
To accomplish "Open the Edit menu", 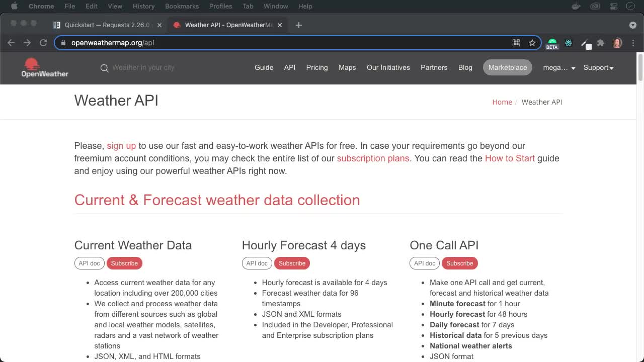I will 91,6.
